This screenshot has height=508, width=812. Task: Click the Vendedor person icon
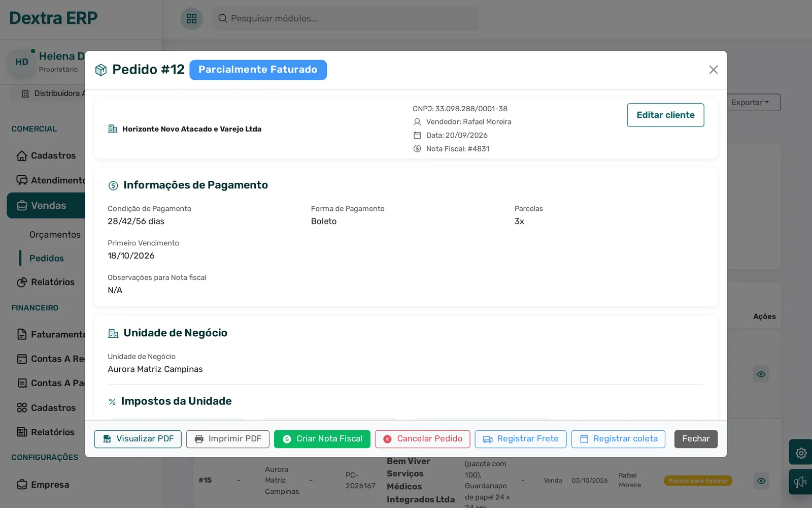pos(417,122)
